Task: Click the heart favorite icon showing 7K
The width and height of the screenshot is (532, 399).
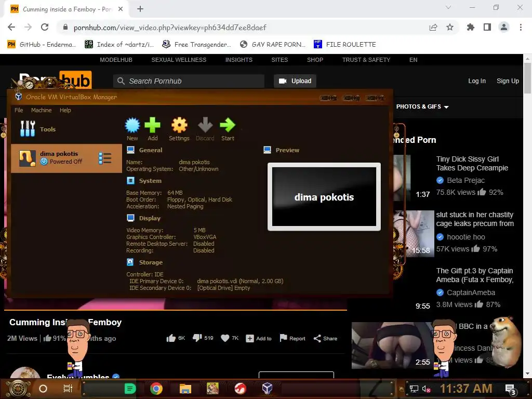Action: pos(225,338)
